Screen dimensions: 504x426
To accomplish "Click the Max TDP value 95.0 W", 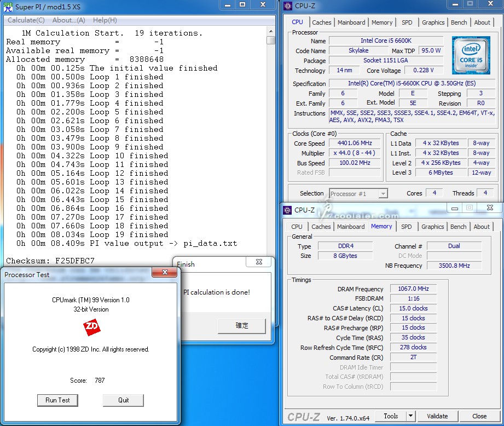I will [x=431, y=50].
